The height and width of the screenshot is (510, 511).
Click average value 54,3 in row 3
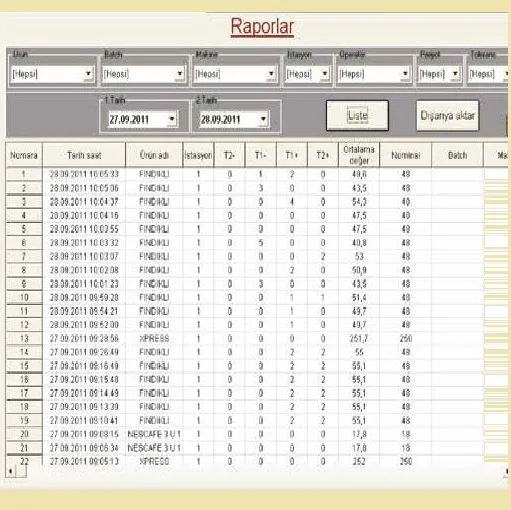359,202
